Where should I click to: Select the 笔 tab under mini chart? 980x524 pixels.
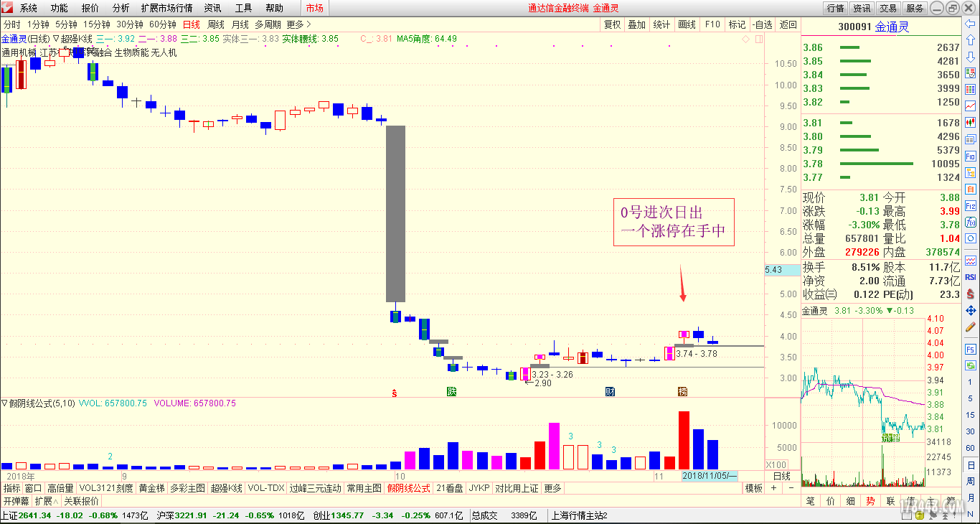click(811, 501)
